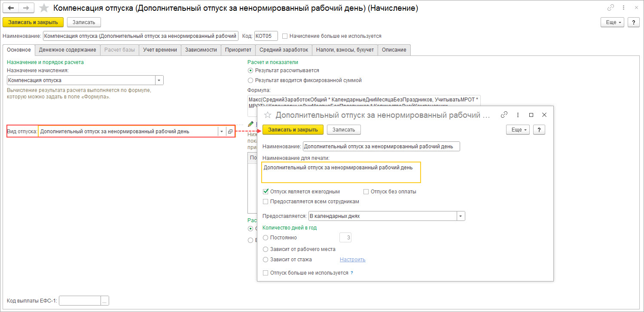Open selected Вид отпуска item icon
Screen dimensions: 644x312
(x=230, y=132)
